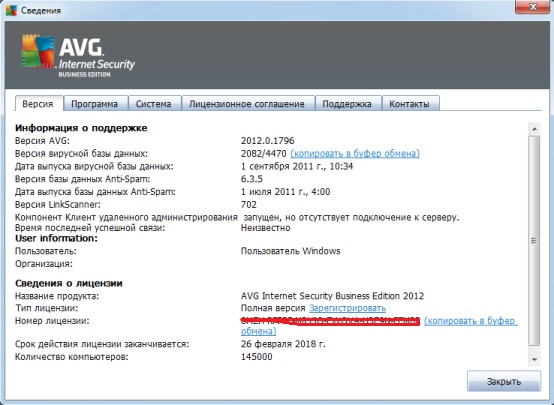Click the Информация о поддержке heading
This screenshot has width=554, height=405.
pyautogui.click(x=81, y=128)
